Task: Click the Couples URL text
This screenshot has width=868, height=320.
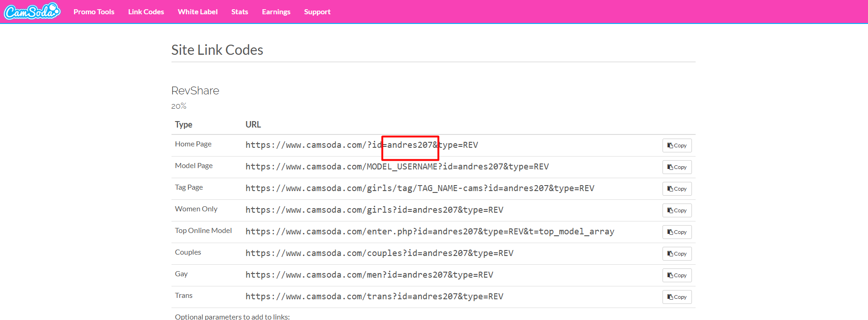Action: pos(379,253)
